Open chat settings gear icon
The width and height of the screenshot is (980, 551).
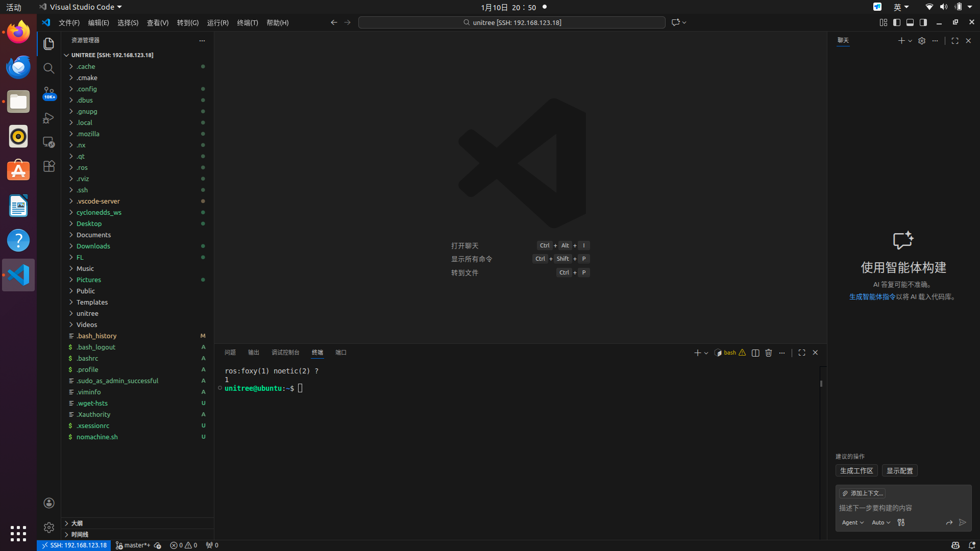point(922,41)
